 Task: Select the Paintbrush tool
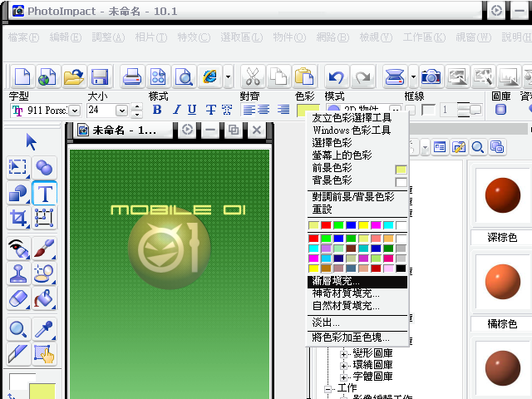44,249
